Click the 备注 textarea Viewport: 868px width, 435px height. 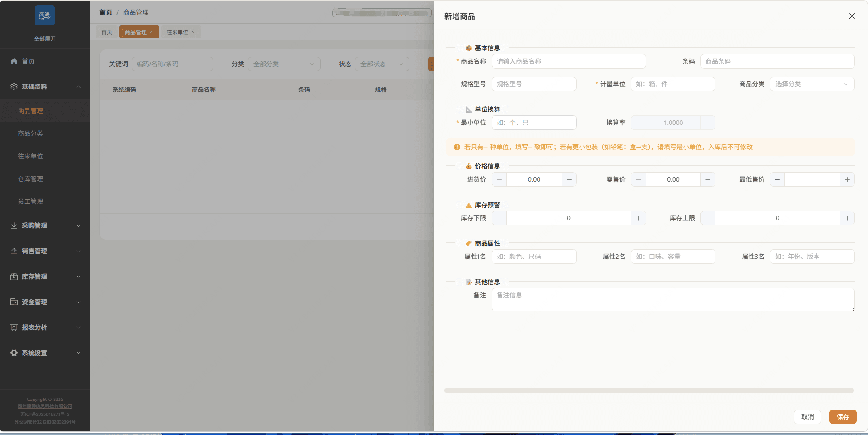tap(673, 300)
